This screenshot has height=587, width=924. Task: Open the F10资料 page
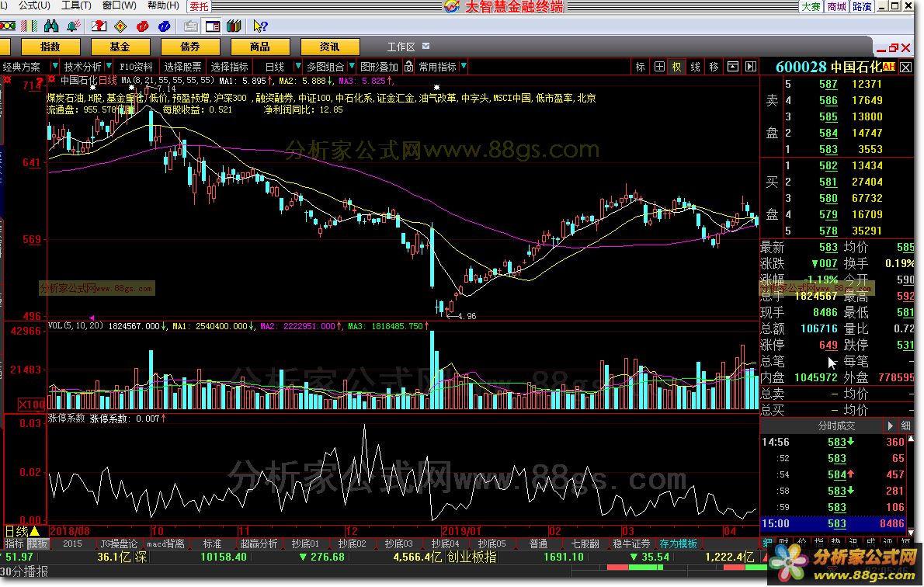click(136, 67)
